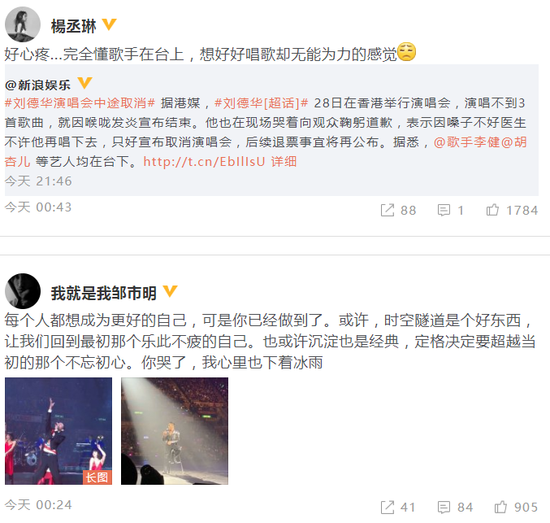Viewport: 550px width, 523px height.
Task: Click verified badge next to 新浪娱乐
Action: [x=85, y=83]
